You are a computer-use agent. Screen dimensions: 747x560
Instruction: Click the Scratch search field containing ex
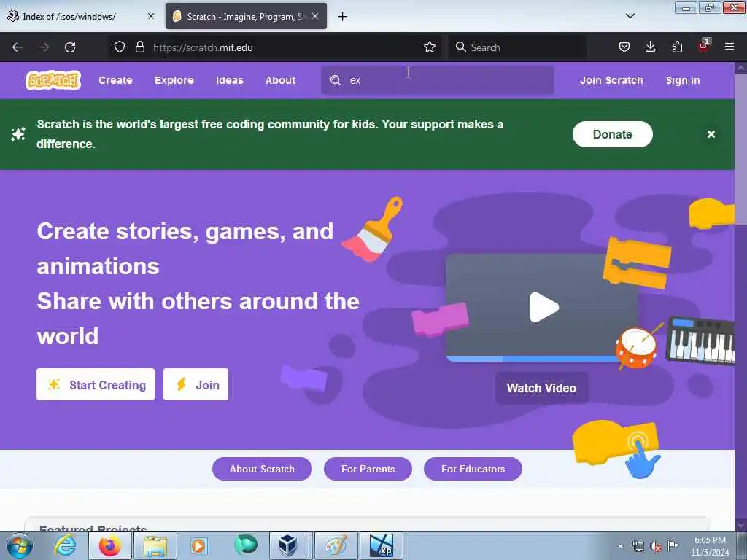point(438,80)
